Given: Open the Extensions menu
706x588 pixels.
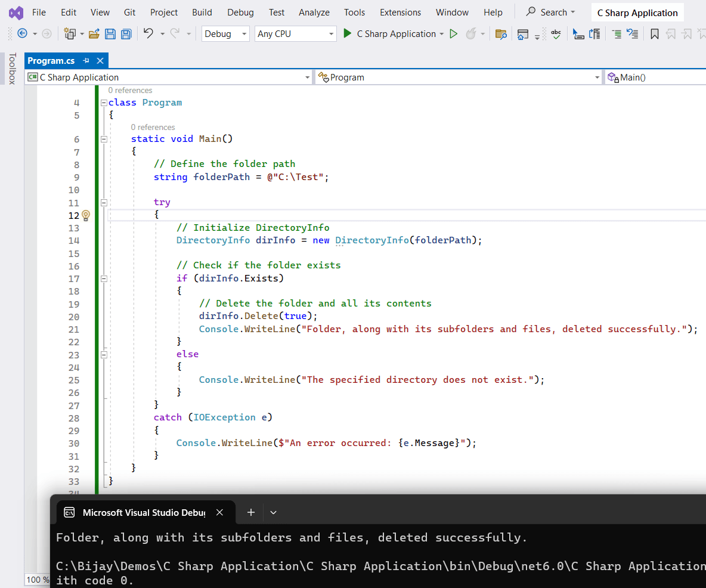Looking at the screenshot, I should coord(400,13).
